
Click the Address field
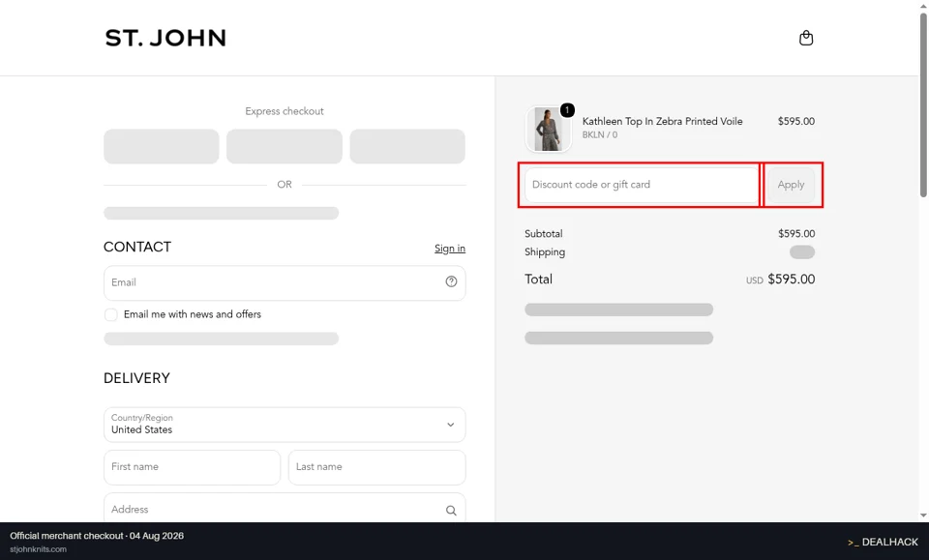[285, 509]
